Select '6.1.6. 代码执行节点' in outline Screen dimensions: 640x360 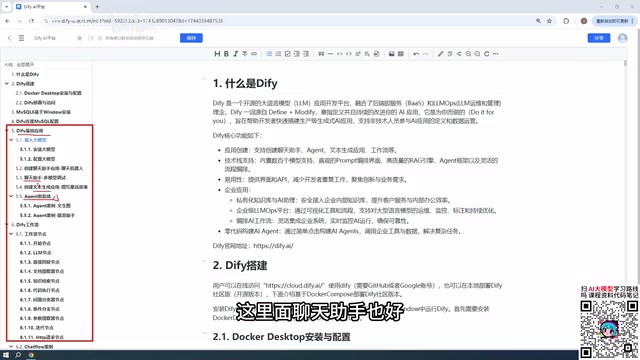point(40,290)
